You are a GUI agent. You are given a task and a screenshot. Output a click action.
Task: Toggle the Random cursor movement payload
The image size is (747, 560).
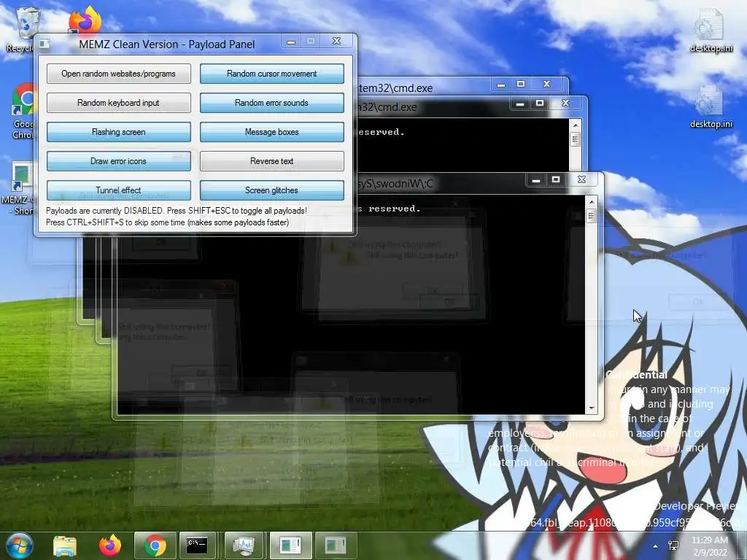[x=272, y=74]
